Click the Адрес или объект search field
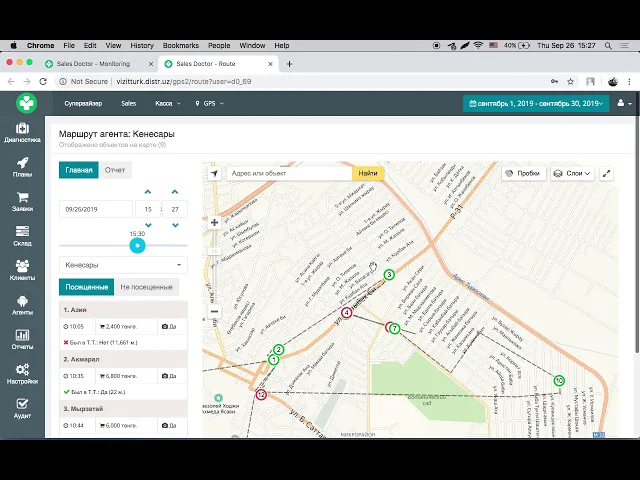 [x=289, y=173]
